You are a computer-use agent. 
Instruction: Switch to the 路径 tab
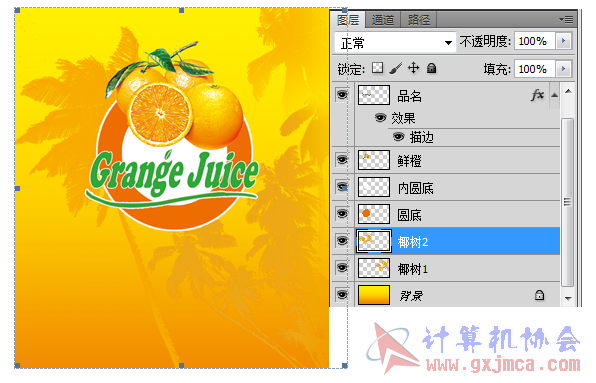[418, 19]
